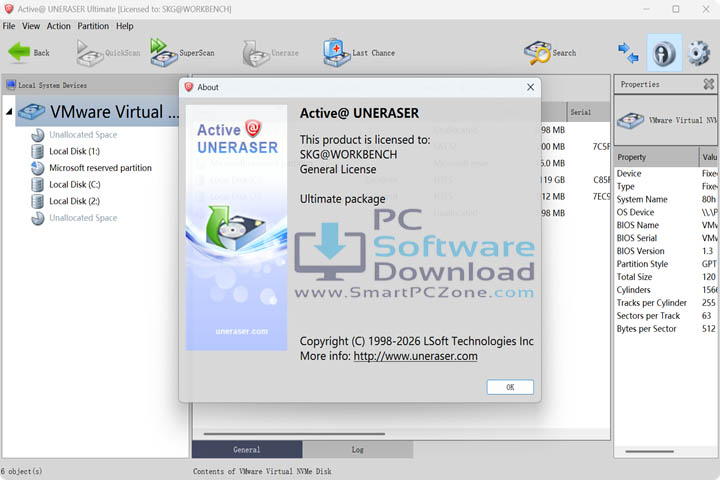Screen dimensions: 720x480
Task: Click the shield icon in the About title
Action: 189,87
